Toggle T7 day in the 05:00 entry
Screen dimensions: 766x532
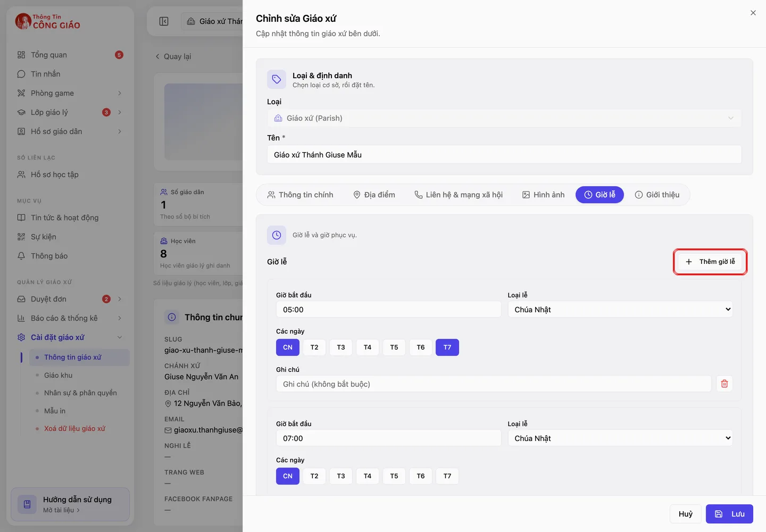coord(447,347)
